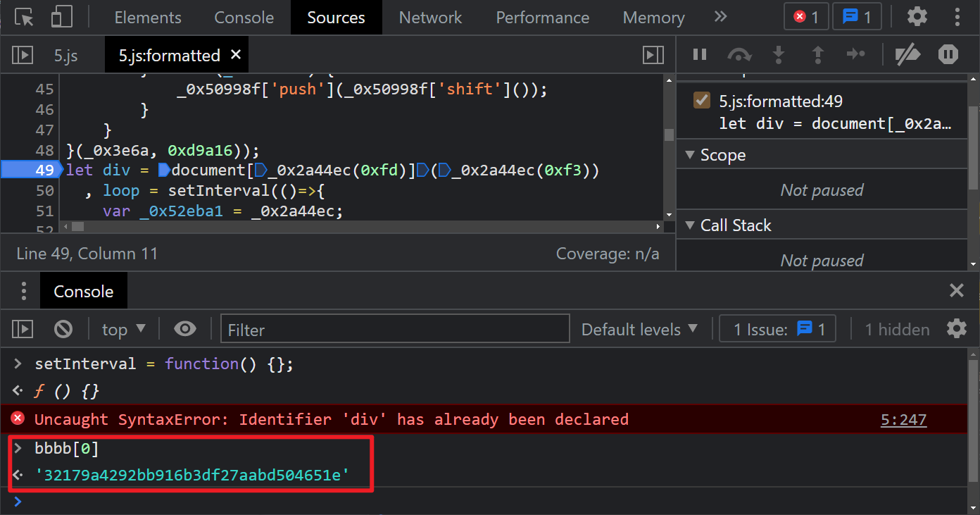
Task: Click the ƒ () {} function result
Action: click(67, 391)
